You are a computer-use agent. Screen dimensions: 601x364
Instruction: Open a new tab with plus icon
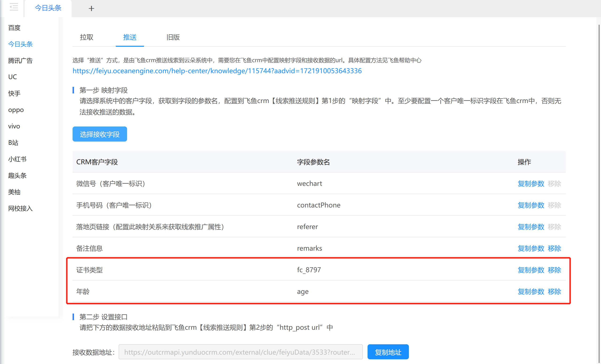tap(91, 8)
